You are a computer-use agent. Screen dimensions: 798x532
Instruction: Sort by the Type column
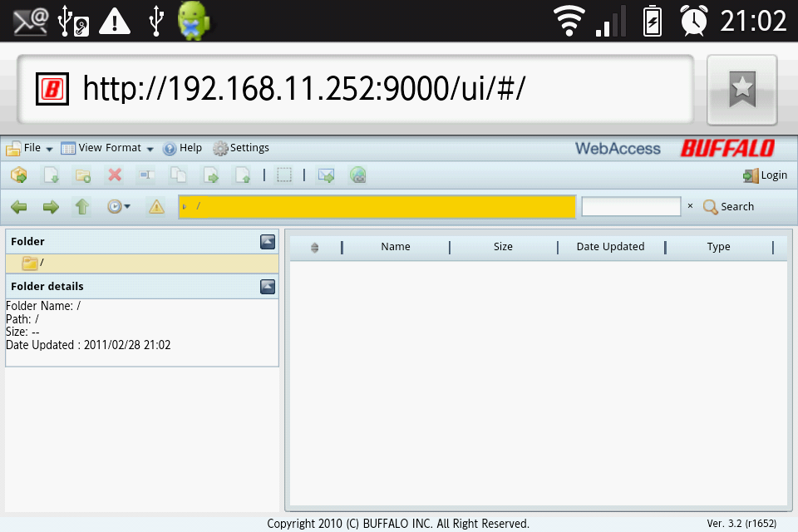tap(718, 247)
